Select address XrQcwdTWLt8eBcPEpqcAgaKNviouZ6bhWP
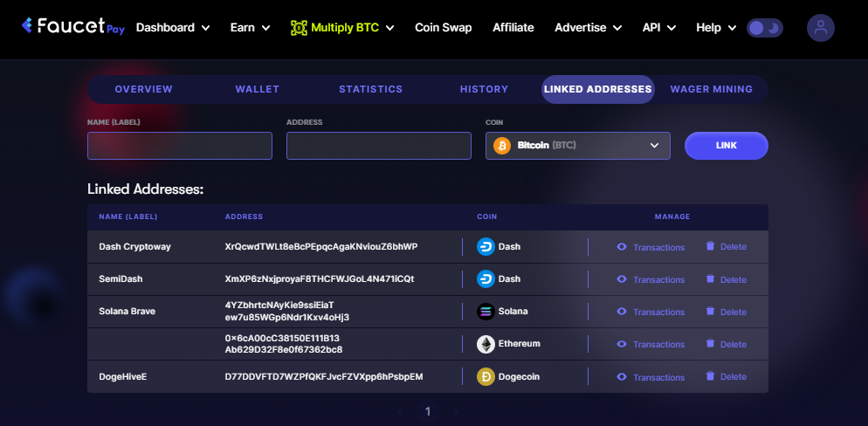This screenshot has height=426, width=868. click(x=321, y=247)
